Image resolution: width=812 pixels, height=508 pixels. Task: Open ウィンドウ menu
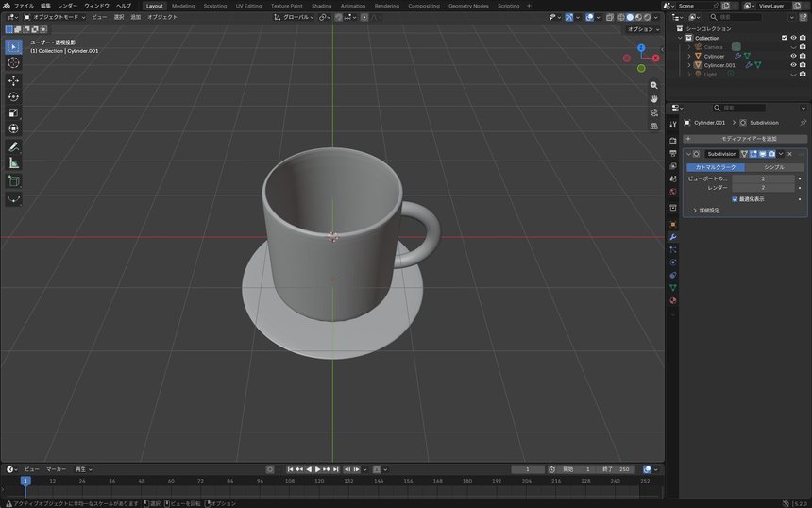pyautogui.click(x=97, y=6)
